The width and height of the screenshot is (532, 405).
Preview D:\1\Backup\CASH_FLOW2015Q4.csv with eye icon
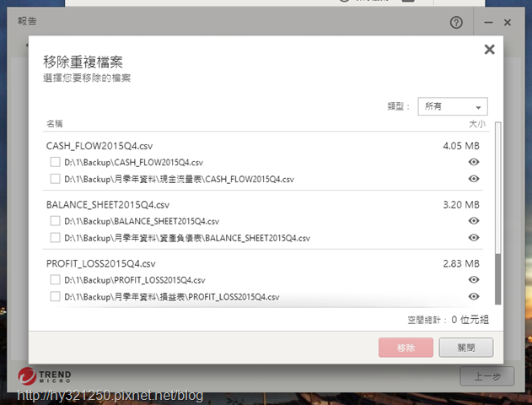(474, 162)
